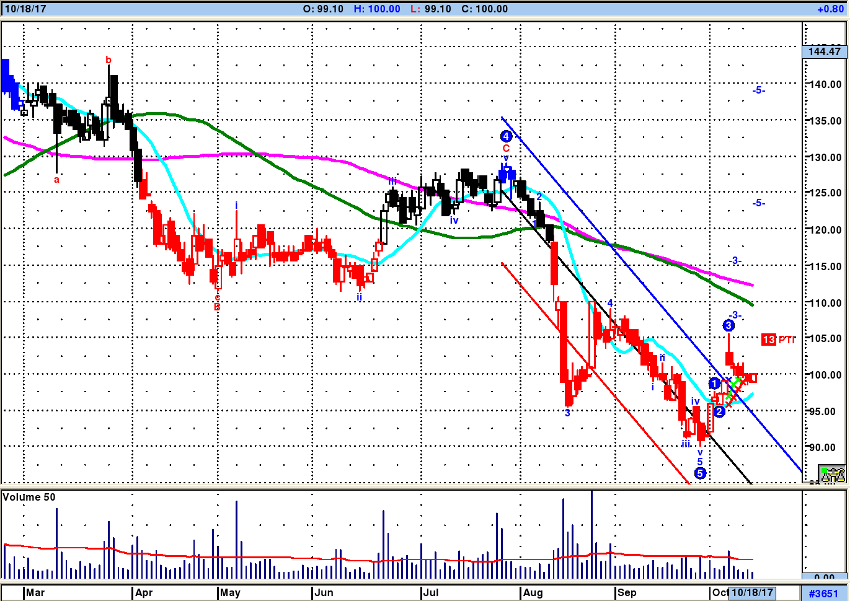Click the 144.47 price label box
This screenshot has height=601, width=868.
pos(825,51)
